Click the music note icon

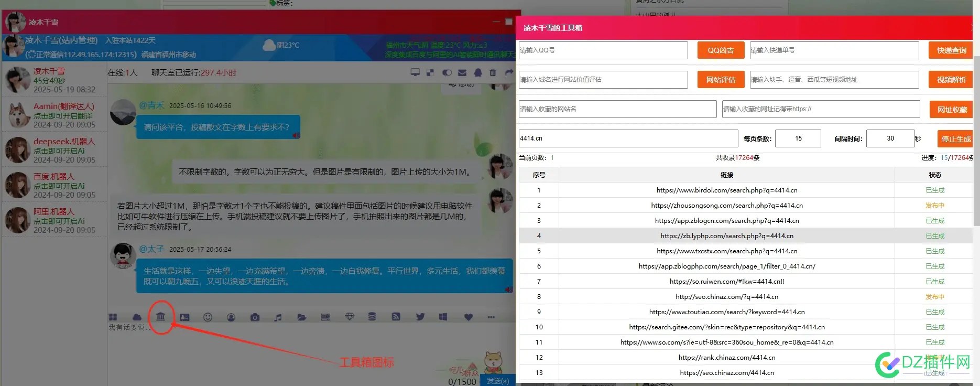(278, 317)
